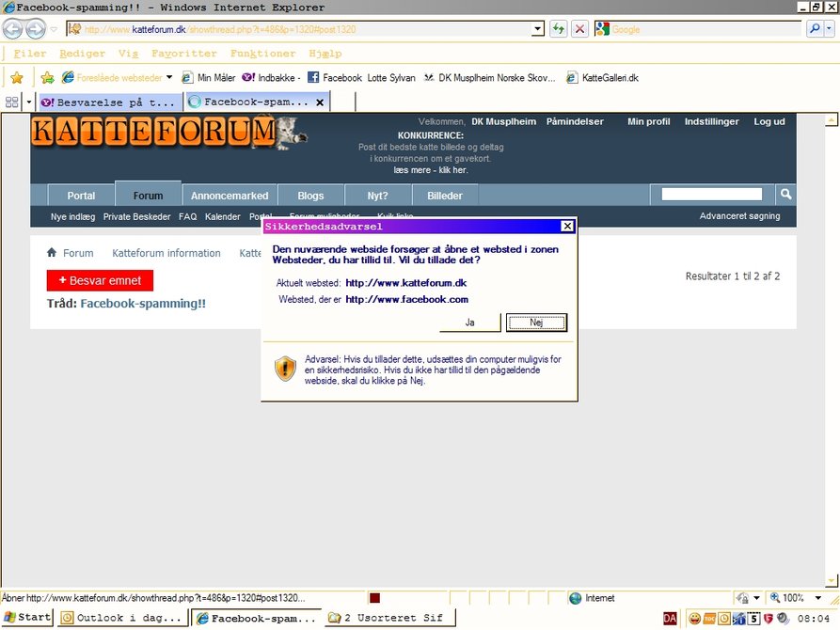Open Indstillinger on Katteforum
The height and width of the screenshot is (630, 840).
pos(711,121)
